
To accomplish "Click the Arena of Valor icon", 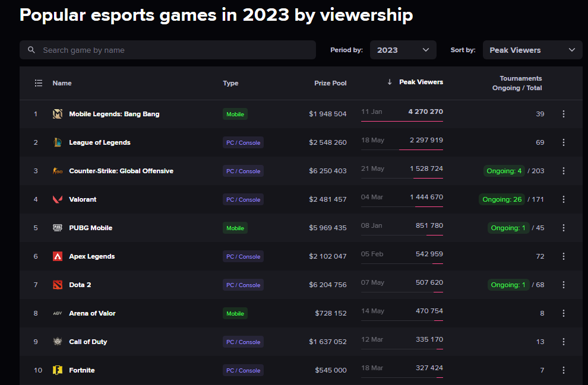I will point(58,313).
